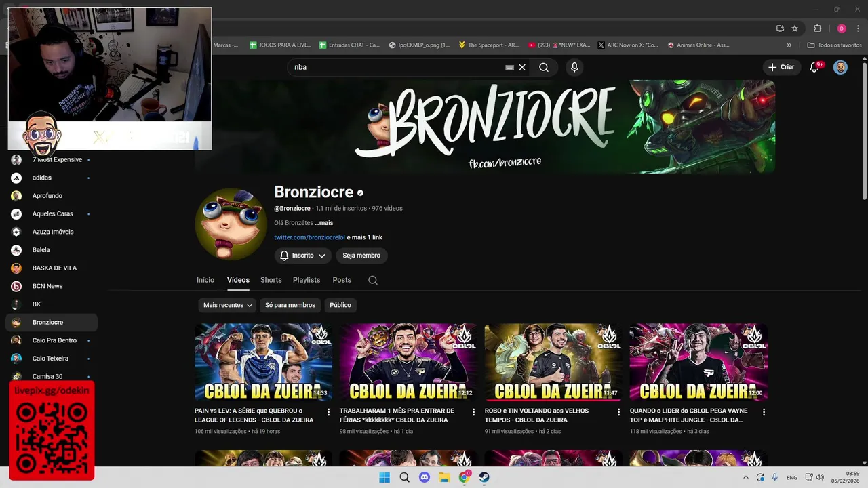The width and height of the screenshot is (868, 488).
Task: Open options menu for QUANDO o LIDER video
Action: coord(764,412)
